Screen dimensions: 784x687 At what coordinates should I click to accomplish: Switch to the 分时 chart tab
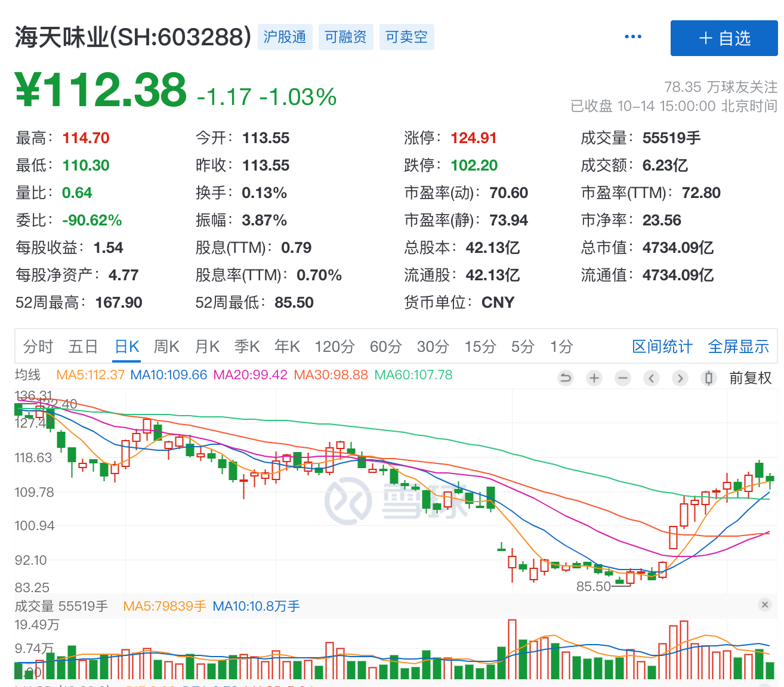click(37, 346)
